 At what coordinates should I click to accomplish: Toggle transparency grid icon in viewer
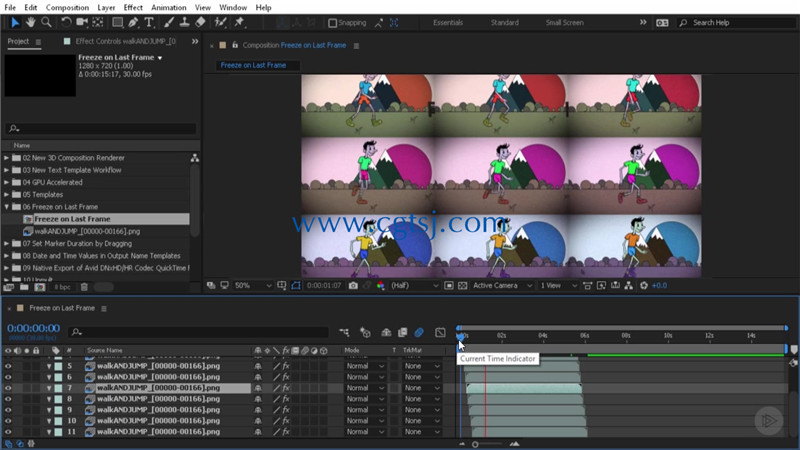click(462, 286)
